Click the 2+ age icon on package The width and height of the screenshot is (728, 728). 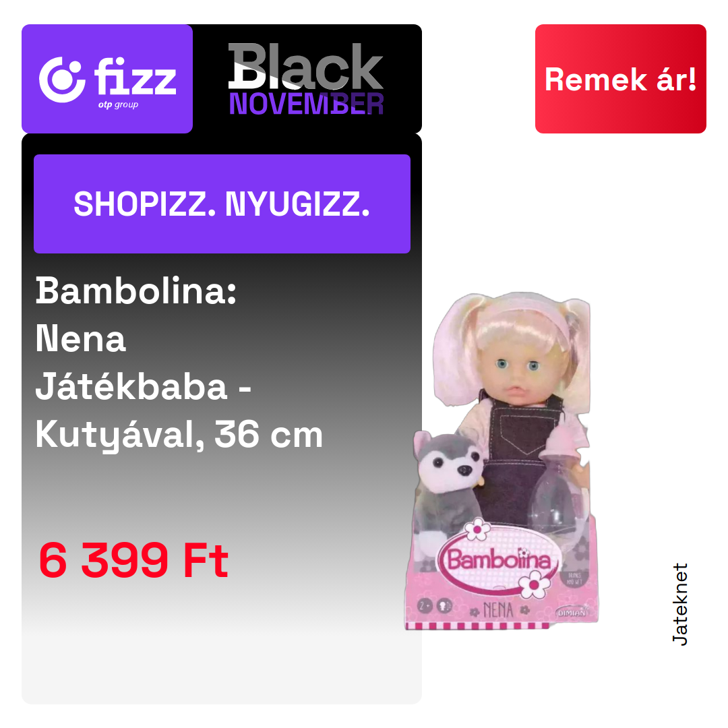425,606
